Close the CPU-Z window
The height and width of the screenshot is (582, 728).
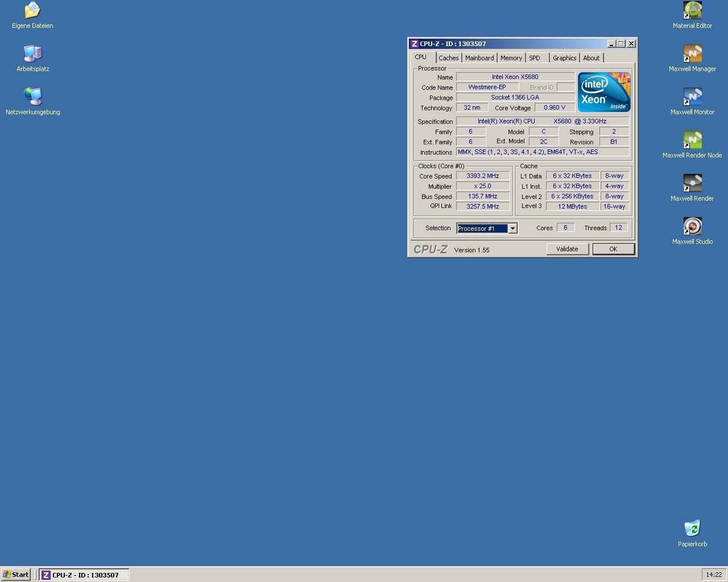(x=631, y=44)
